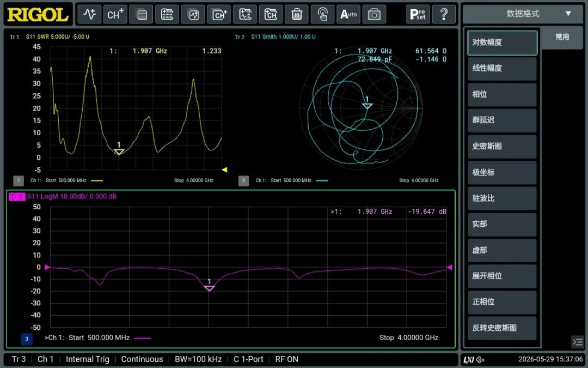588x368 pixels.
Task: Select window 3 number badge
Action: click(27, 339)
